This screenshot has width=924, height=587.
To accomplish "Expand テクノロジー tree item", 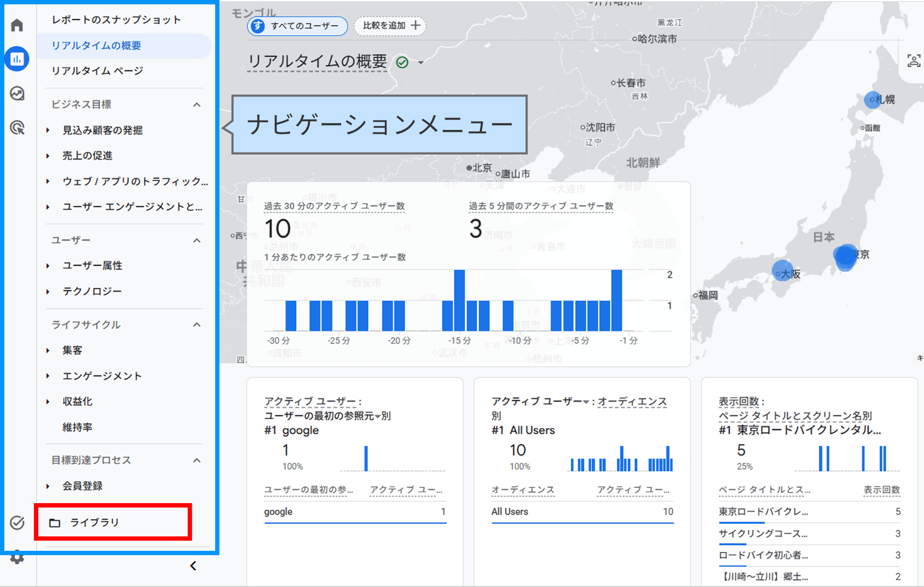I will pyautogui.click(x=48, y=291).
